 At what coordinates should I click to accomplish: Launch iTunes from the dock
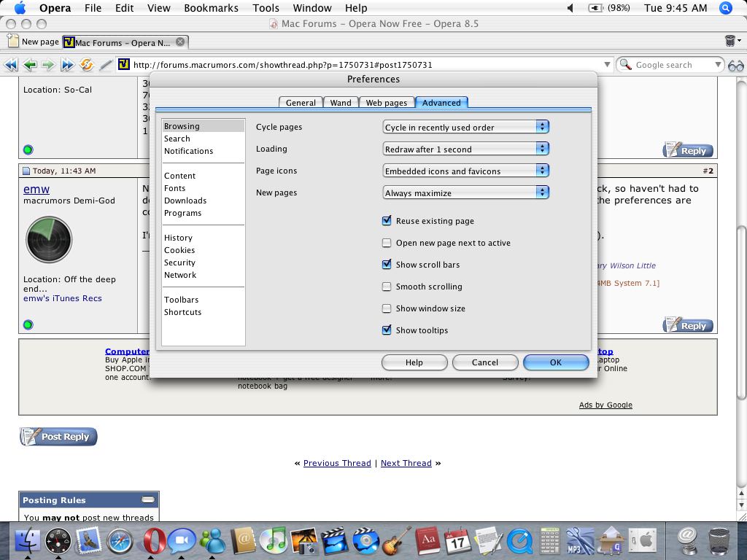click(x=274, y=542)
